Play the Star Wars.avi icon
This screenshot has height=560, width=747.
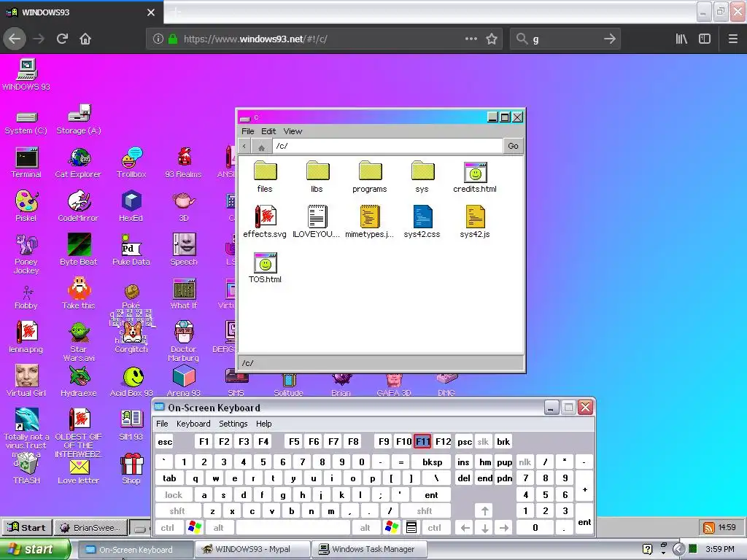[79, 342]
